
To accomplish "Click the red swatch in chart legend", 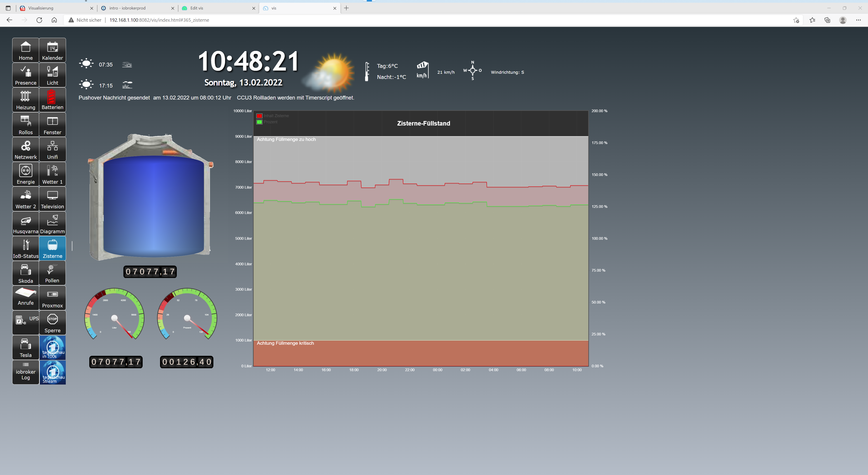I will 259,116.
